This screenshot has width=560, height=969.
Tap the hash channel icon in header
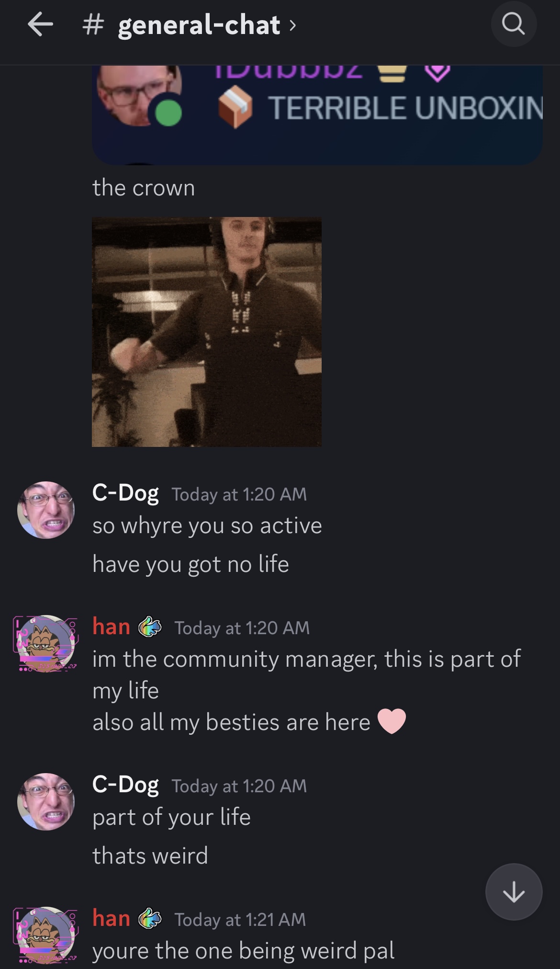click(x=93, y=24)
